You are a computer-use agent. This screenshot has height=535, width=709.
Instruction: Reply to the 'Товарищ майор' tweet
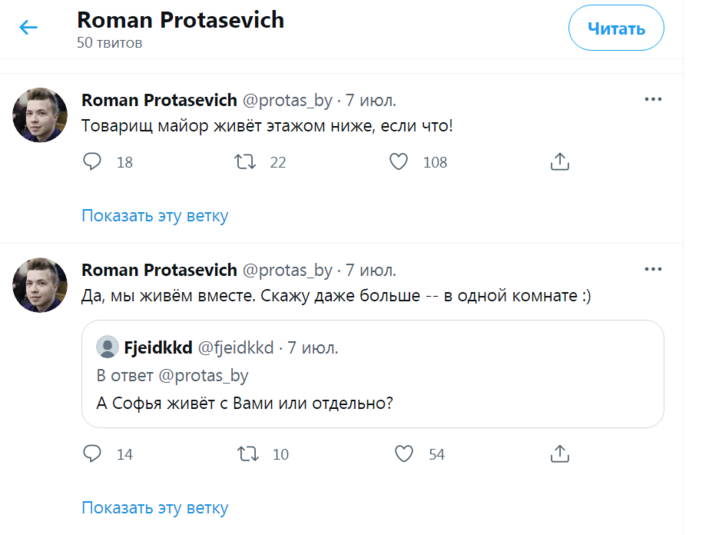(x=92, y=161)
